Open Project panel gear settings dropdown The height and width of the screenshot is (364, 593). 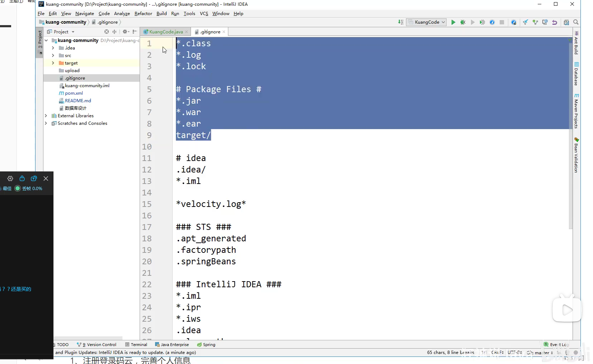click(126, 32)
